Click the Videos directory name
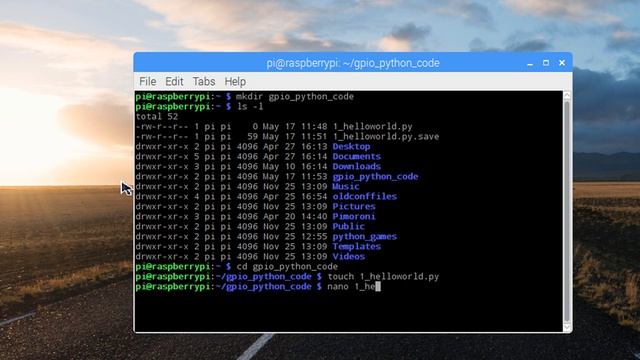 (348, 256)
